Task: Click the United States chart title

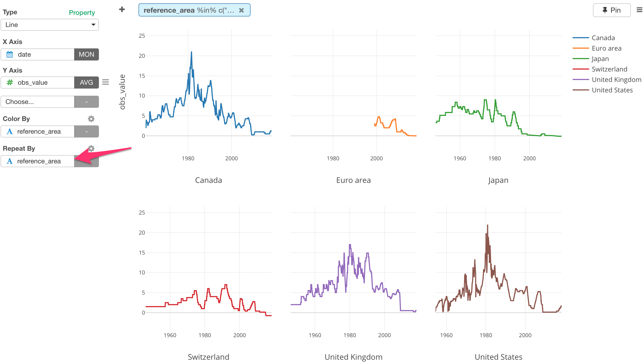Action: point(499,357)
